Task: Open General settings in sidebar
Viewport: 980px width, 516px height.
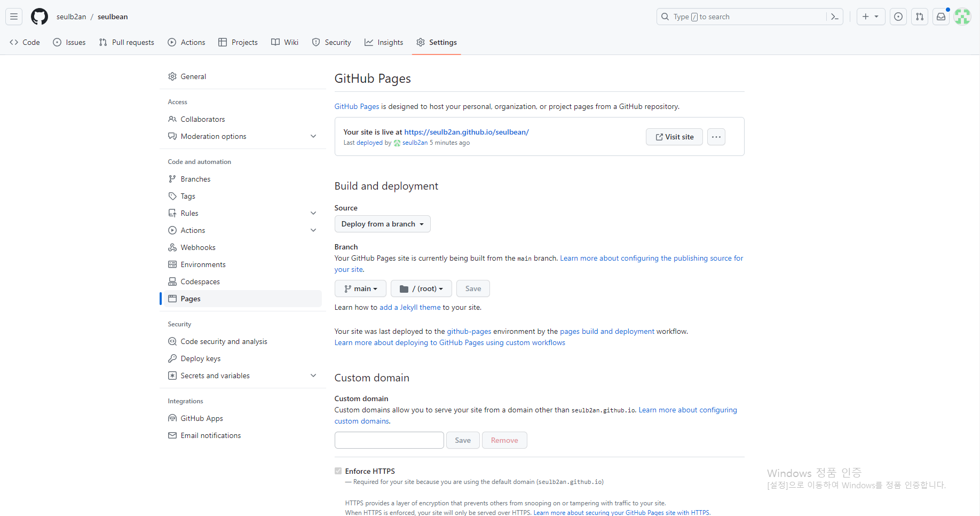Action: click(243, 76)
